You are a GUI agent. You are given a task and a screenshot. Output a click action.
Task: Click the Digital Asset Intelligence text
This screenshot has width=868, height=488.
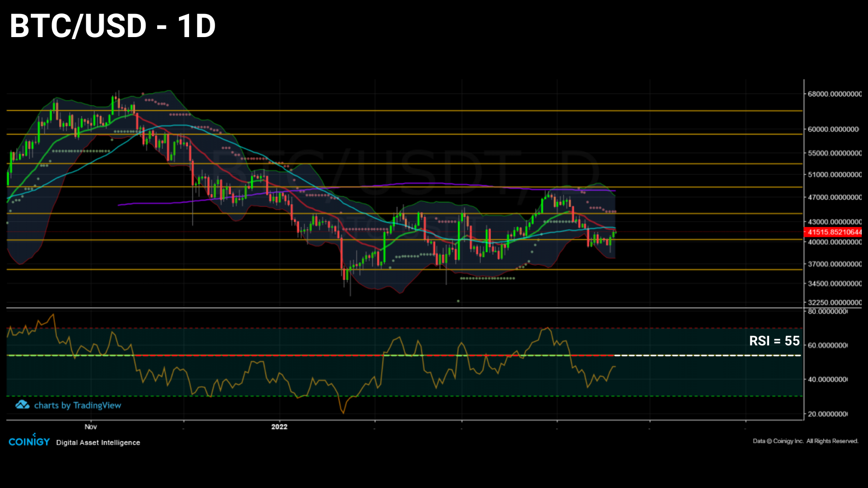(97, 442)
